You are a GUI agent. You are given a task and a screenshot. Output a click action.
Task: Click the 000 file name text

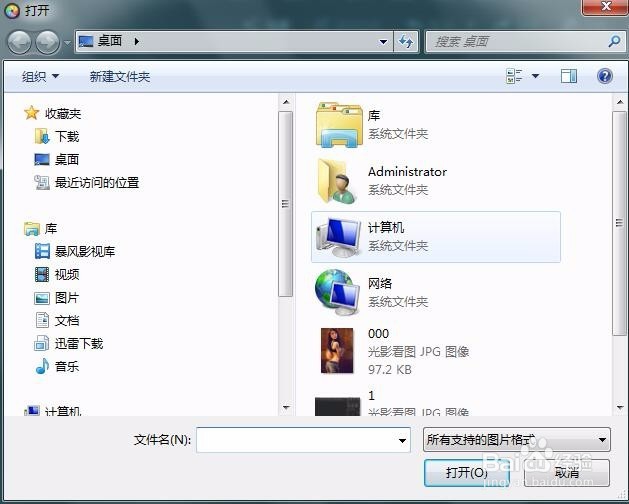pyautogui.click(x=378, y=333)
